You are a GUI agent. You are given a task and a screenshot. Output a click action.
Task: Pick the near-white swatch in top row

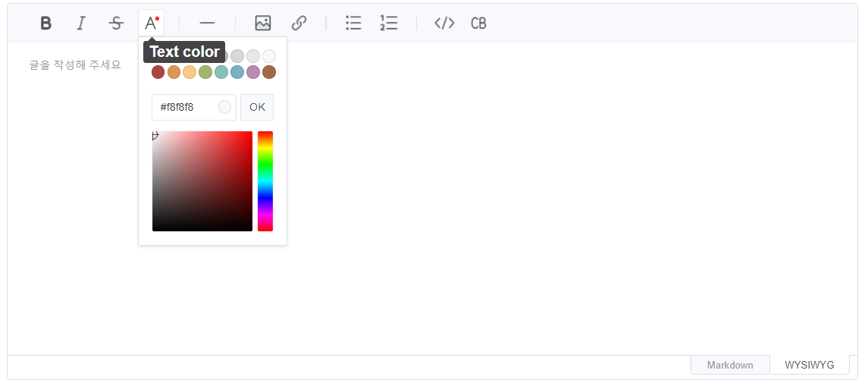(x=269, y=56)
